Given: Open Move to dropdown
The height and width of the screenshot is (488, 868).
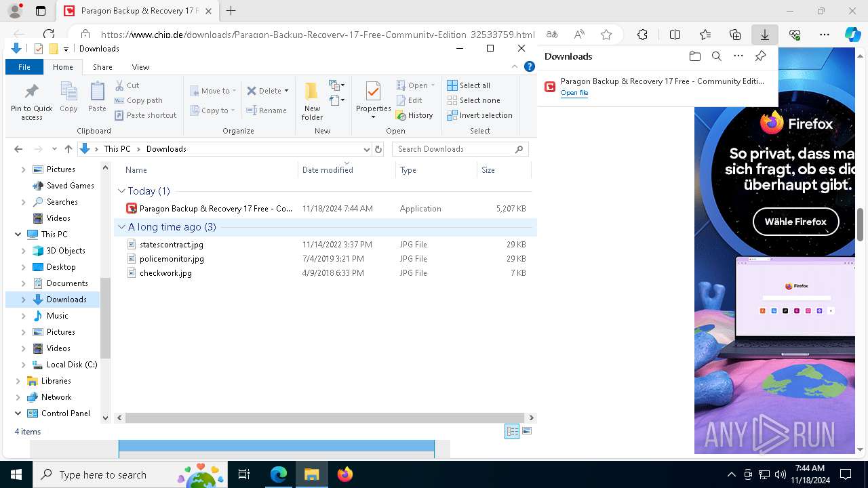Looking at the screenshot, I should (x=214, y=91).
